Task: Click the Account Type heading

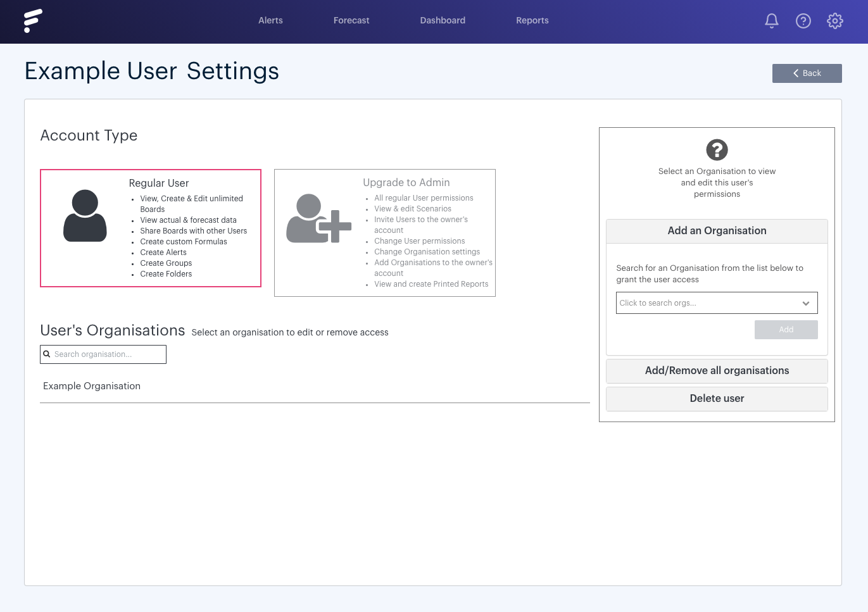Action: [89, 135]
